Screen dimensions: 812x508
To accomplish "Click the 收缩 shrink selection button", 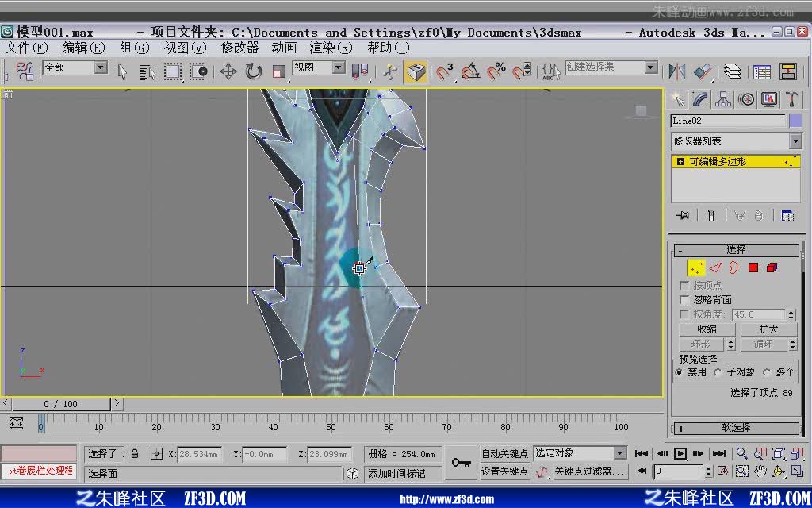I will (x=707, y=329).
